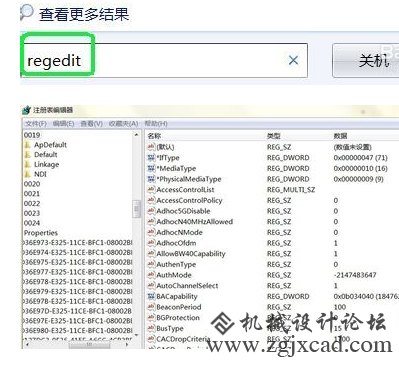Sort by the 类型 column header
The width and height of the screenshot is (399, 366).
point(274,136)
